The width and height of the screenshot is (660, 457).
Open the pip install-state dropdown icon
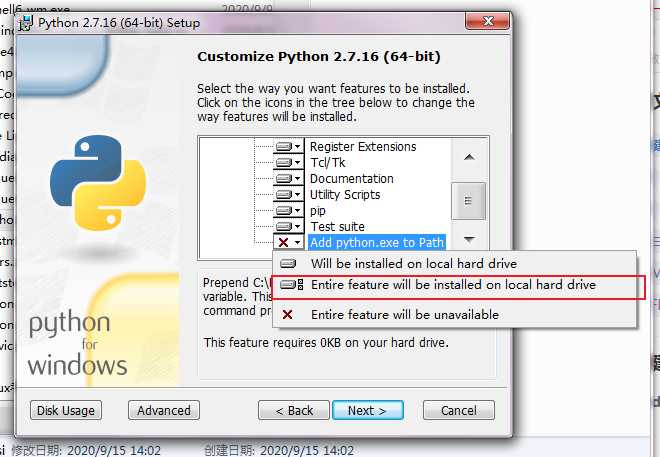(288, 210)
